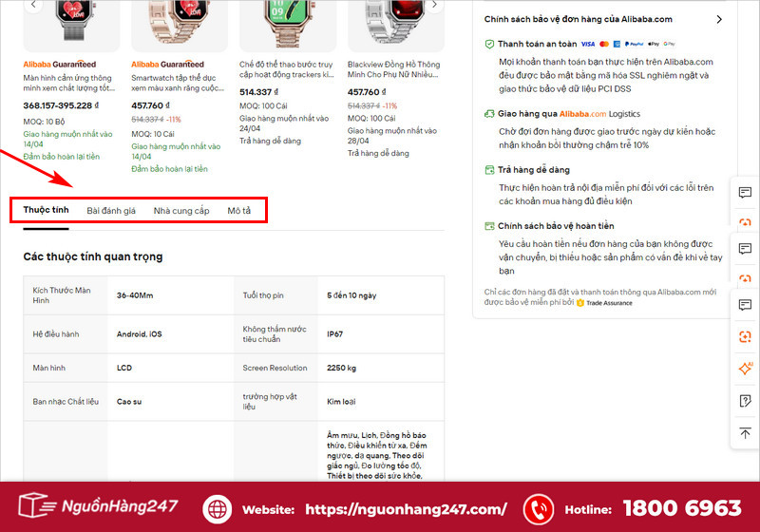Expand Chính sách bảo vệ đơn hàng chevron
This screenshot has height=532, width=760.
tap(719, 19)
